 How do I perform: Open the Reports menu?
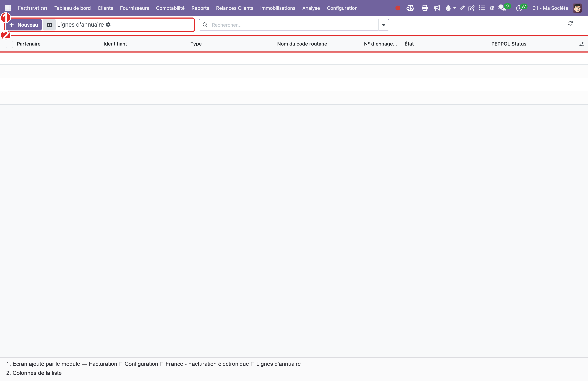coord(200,8)
